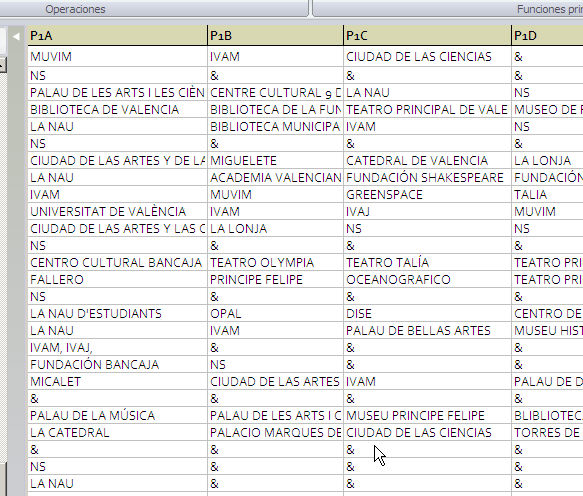Select the PALACIO MARQUES DE cell

coord(276,432)
